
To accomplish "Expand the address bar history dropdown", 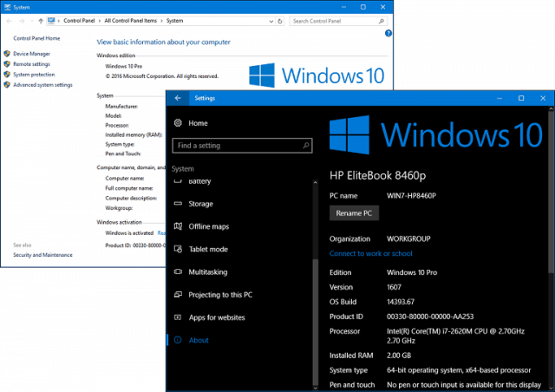I will tap(271, 21).
